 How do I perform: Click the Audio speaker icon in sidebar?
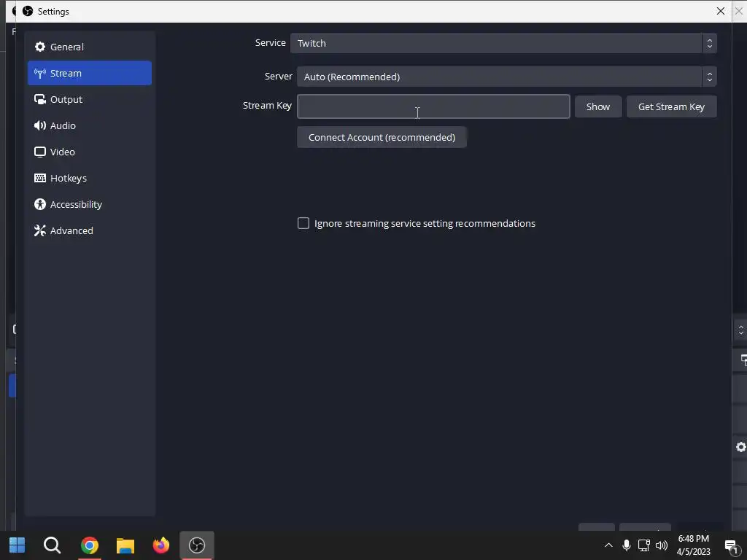click(x=40, y=125)
